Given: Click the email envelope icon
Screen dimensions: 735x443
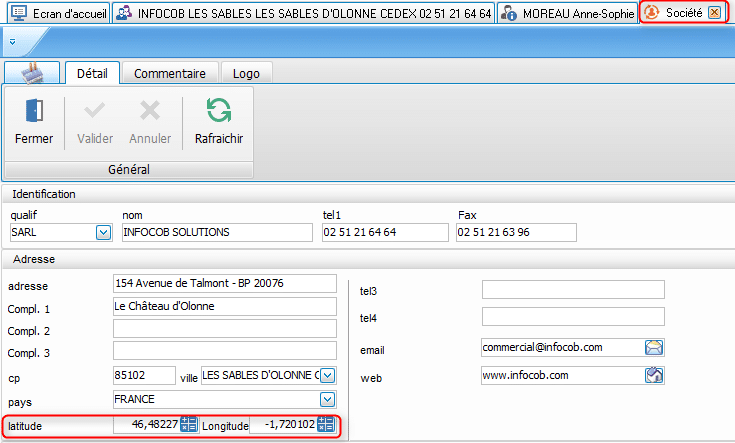Looking at the screenshot, I should click(x=655, y=348).
